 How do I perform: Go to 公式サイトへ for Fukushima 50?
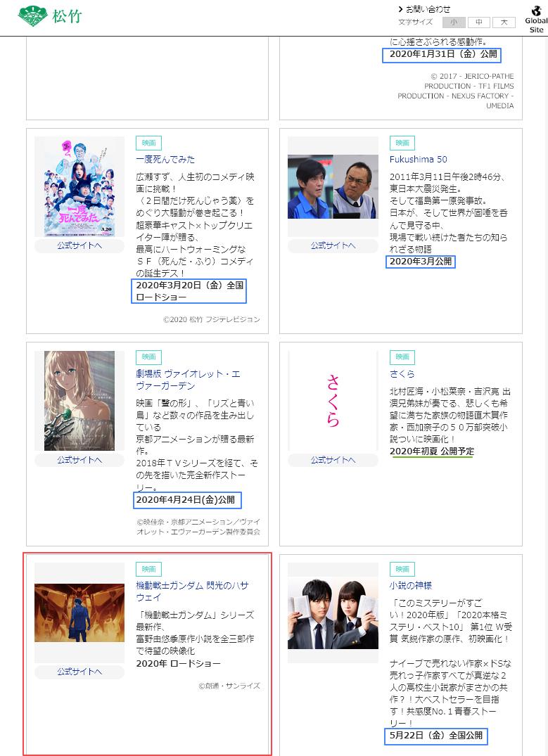333,245
